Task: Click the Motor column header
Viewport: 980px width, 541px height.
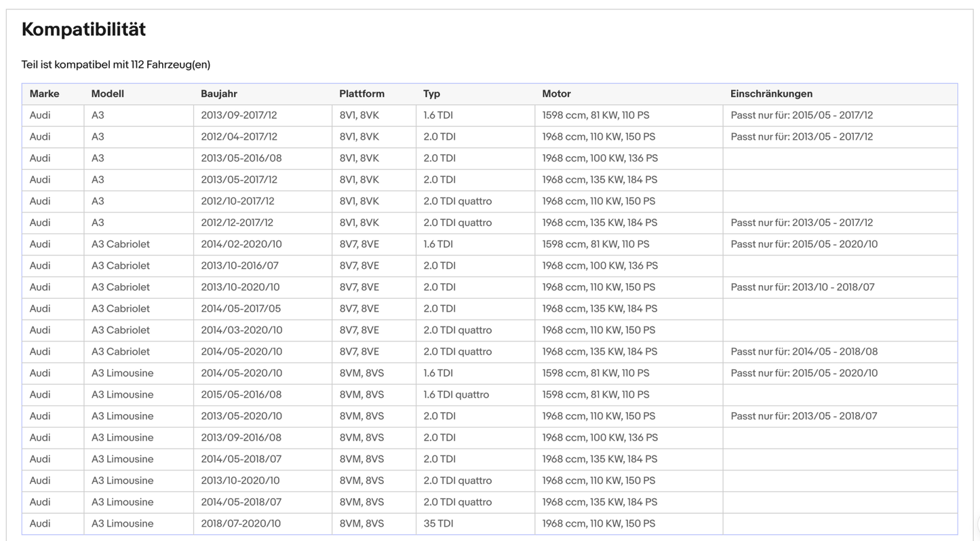Action: 556,94
